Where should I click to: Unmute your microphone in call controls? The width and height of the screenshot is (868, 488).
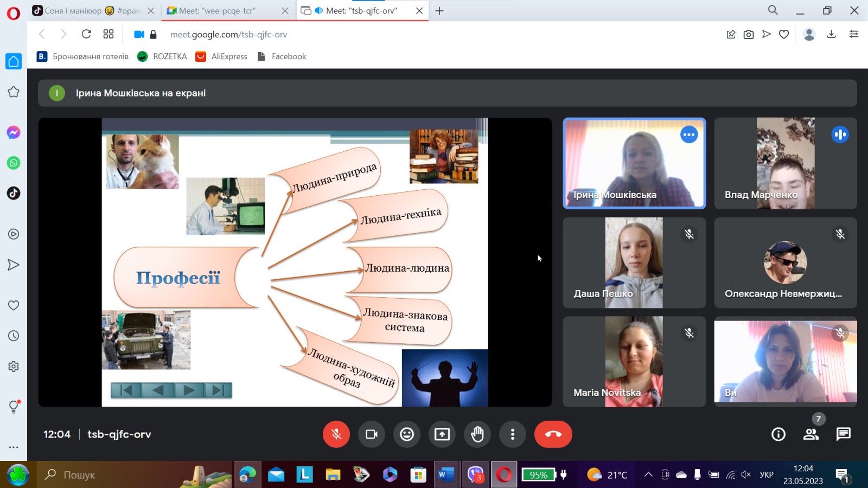point(336,434)
